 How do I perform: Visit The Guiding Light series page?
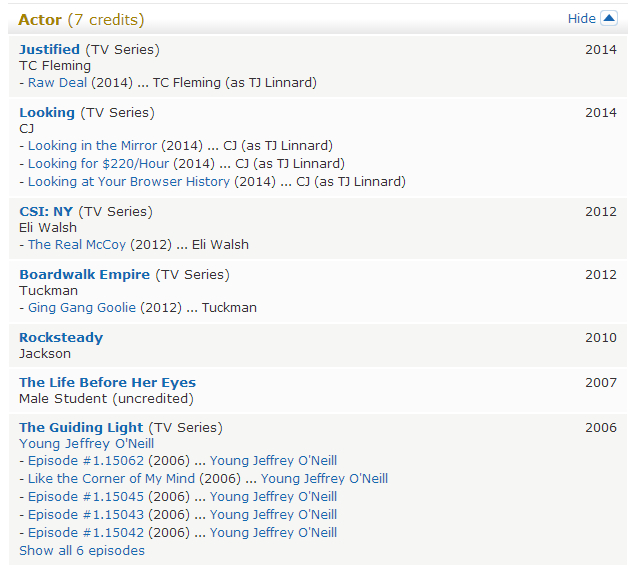click(81, 427)
